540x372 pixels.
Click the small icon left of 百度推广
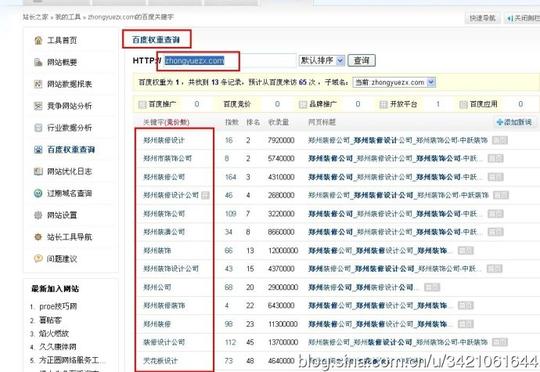coord(142,104)
